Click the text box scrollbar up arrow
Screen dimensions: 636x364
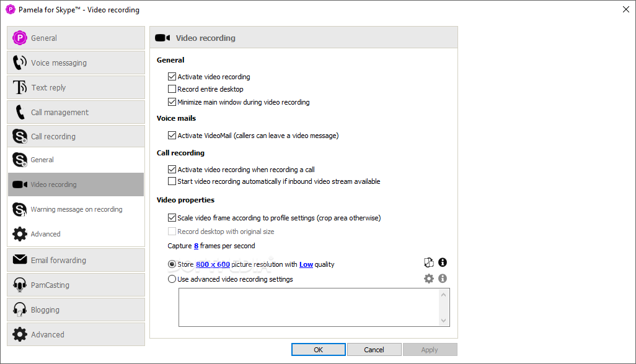[443, 295]
